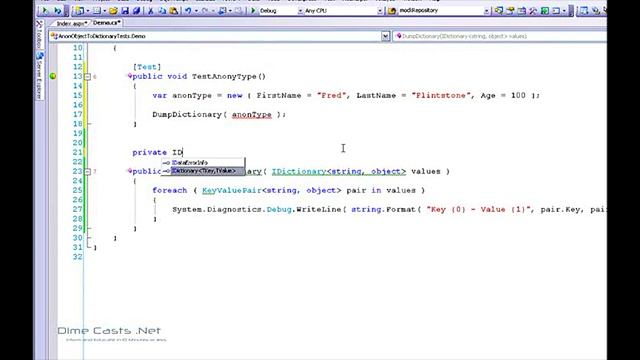Switch to the Index.aspx editor tab
The image size is (640, 360).
[72, 24]
